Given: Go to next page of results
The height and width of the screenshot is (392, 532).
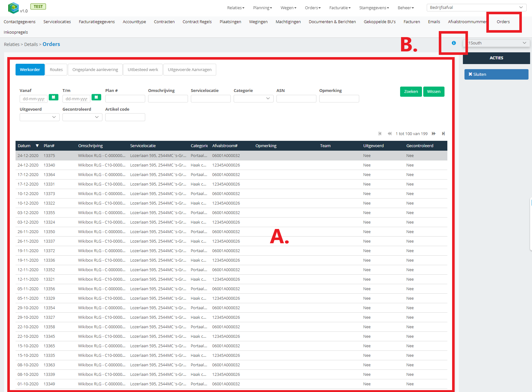Looking at the screenshot, I should point(434,134).
